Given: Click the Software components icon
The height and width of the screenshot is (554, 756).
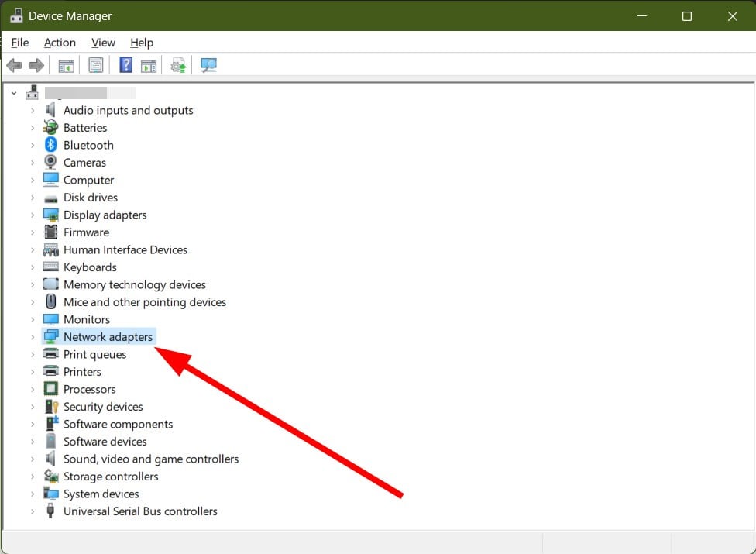Looking at the screenshot, I should (x=52, y=423).
